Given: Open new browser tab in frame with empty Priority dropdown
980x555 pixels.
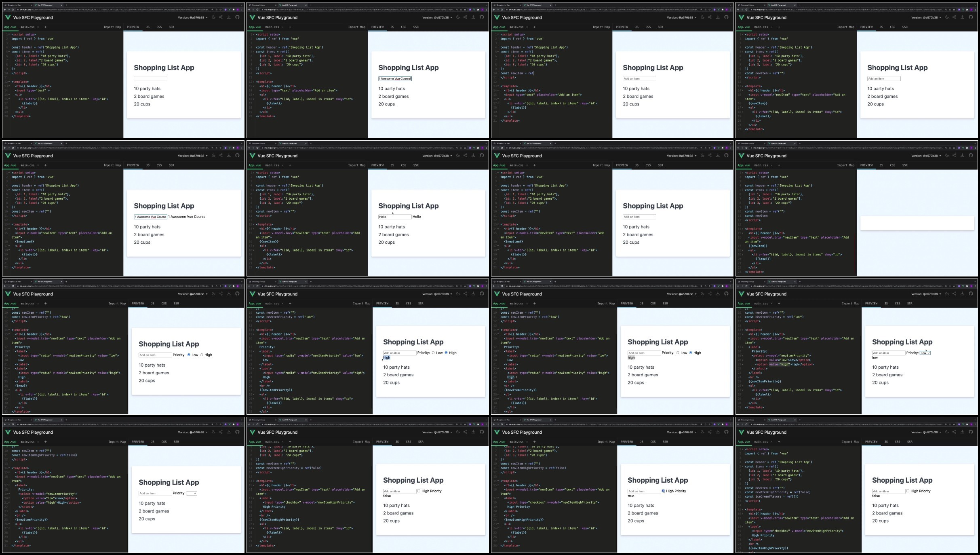Looking at the screenshot, I should pos(66,420).
